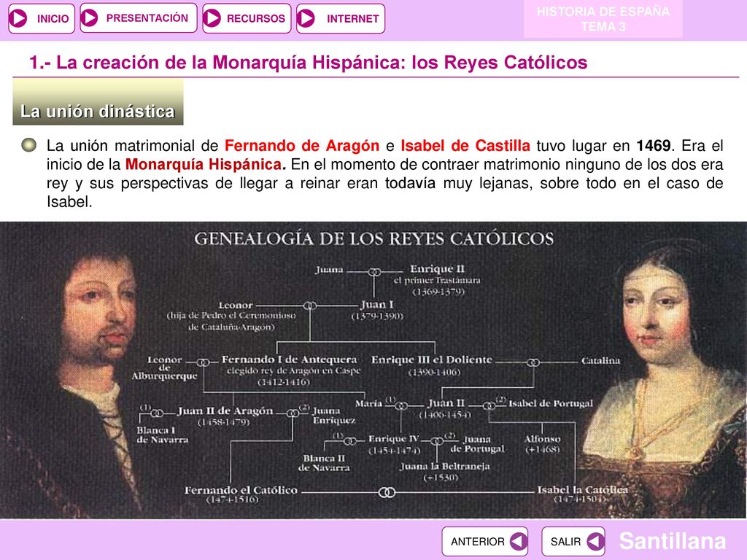The image size is (747, 560).
Task: Click the INTERNET play arrow icon
Action: click(306, 18)
